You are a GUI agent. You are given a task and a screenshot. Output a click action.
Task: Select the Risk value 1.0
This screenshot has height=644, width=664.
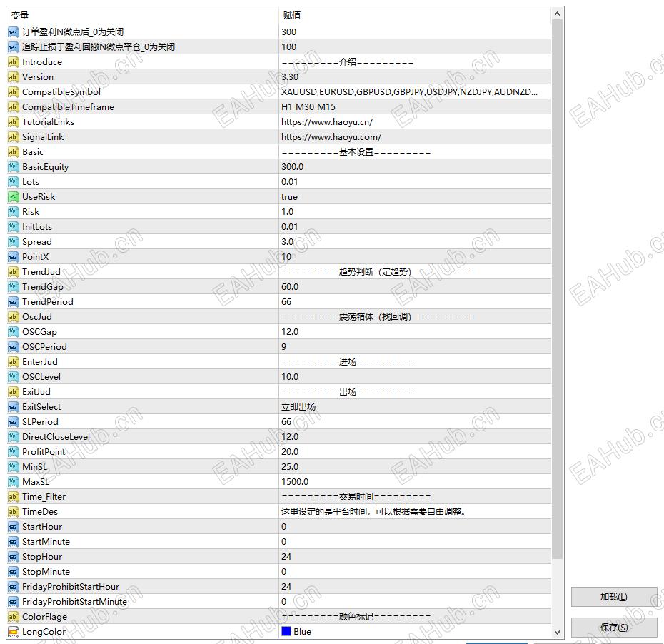pyautogui.click(x=288, y=212)
